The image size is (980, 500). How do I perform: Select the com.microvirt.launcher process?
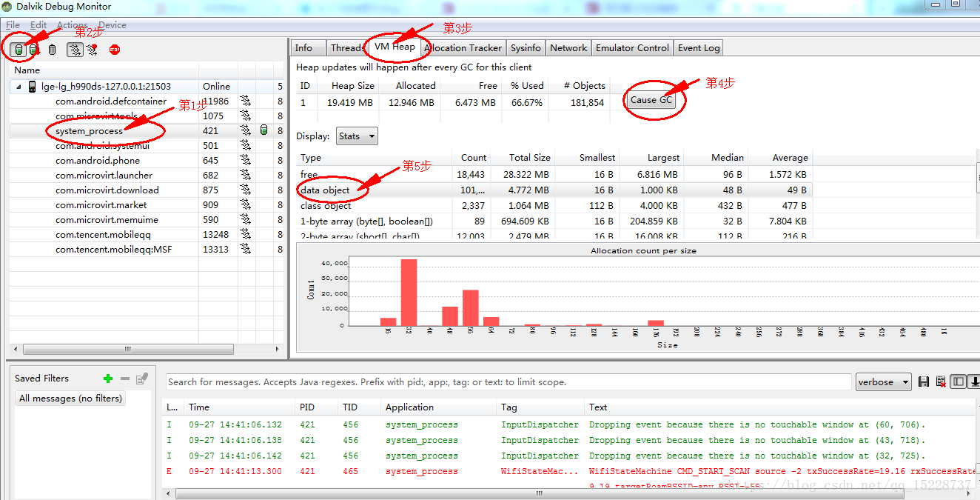147,176
